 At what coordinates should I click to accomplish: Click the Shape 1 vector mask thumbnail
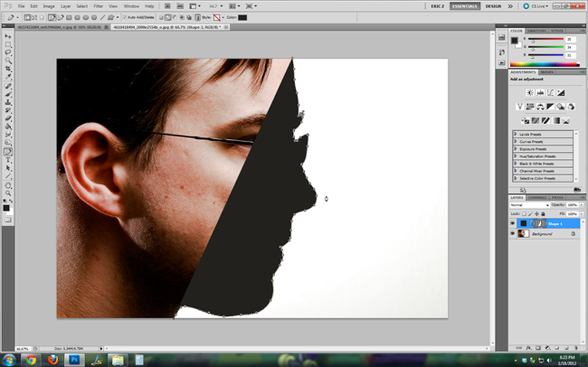click(540, 223)
